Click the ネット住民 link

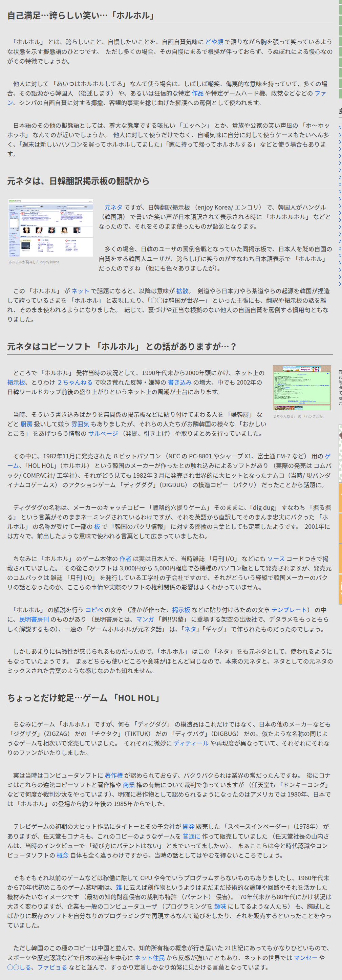[150, 958]
